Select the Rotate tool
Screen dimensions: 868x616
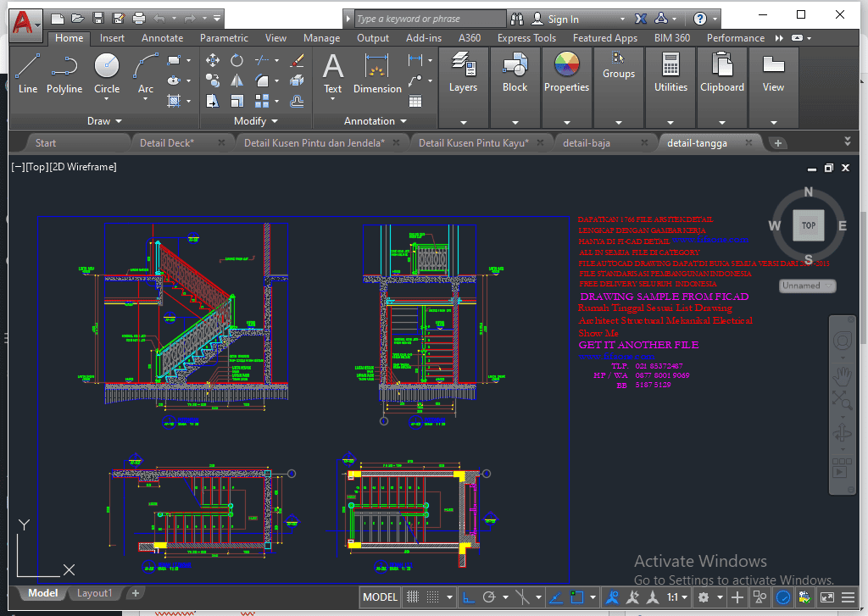click(x=236, y=60)
